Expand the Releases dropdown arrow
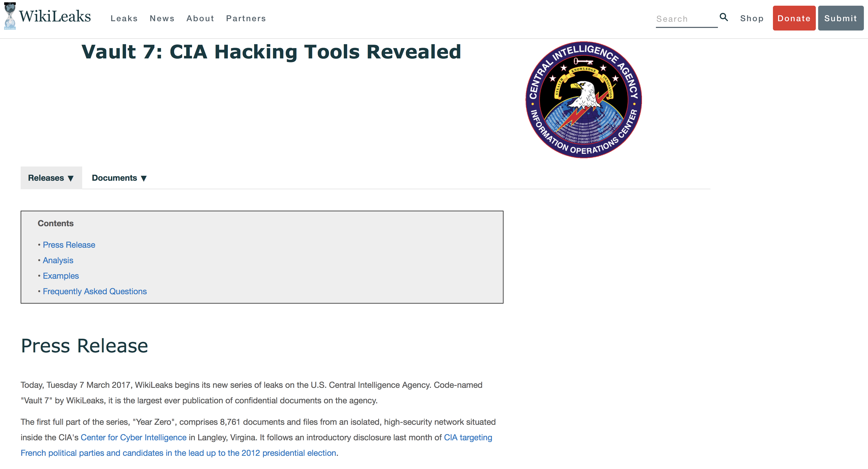 pyautogui.click(x=71, y=178)
